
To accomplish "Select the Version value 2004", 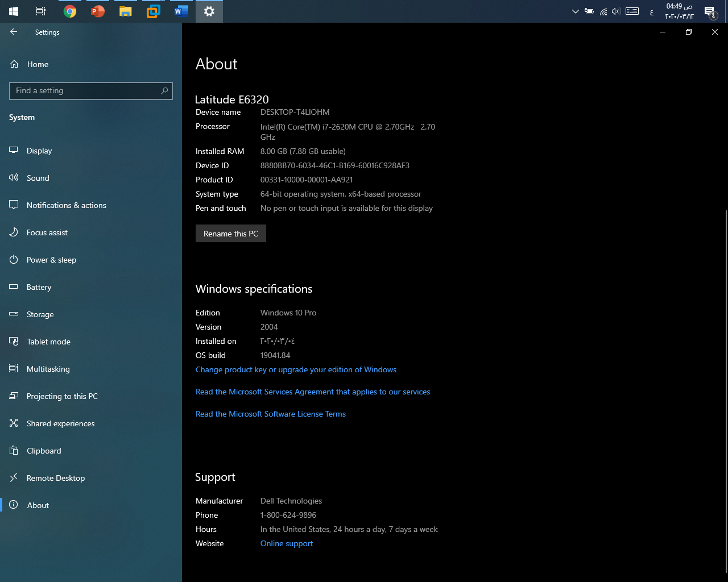I will pos(269,327).
